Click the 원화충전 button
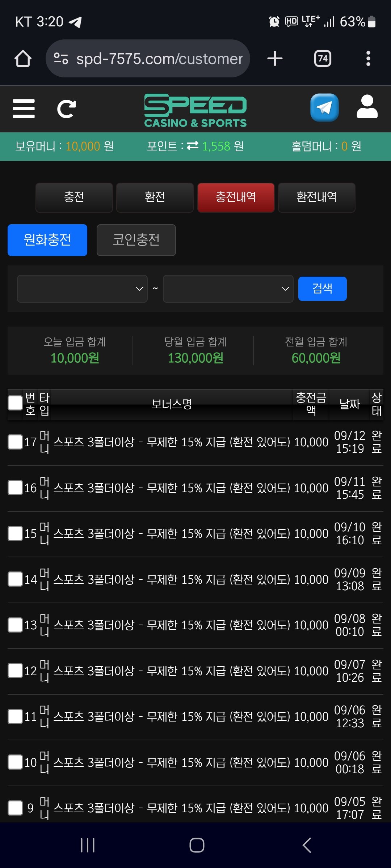This screenshot has width=391, height=868. [47, 240]
